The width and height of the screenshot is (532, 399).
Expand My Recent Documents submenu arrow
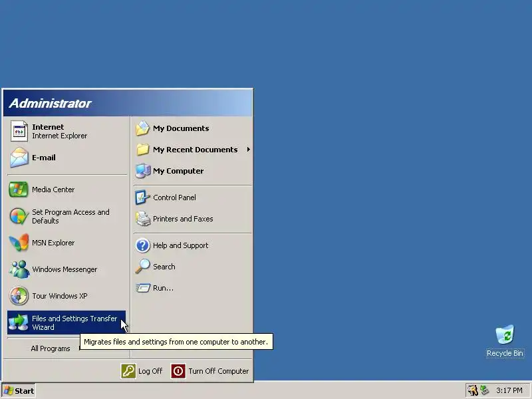tap(248, 149)
